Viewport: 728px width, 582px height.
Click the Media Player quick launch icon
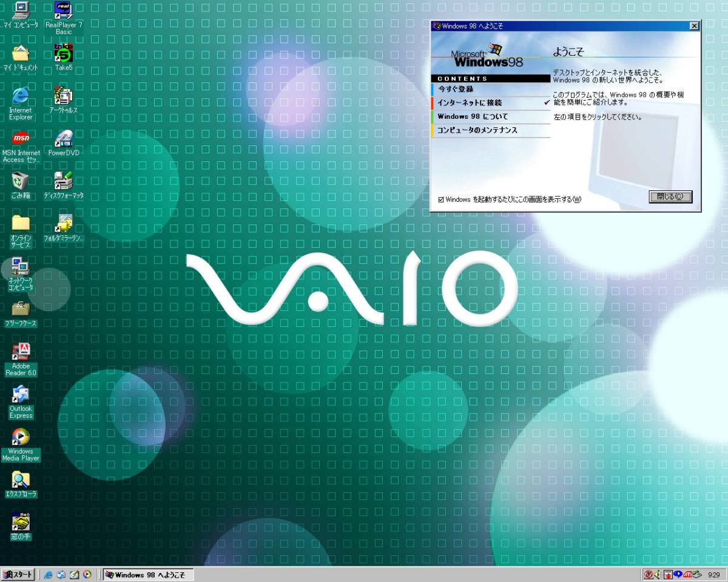click(87, 575)
